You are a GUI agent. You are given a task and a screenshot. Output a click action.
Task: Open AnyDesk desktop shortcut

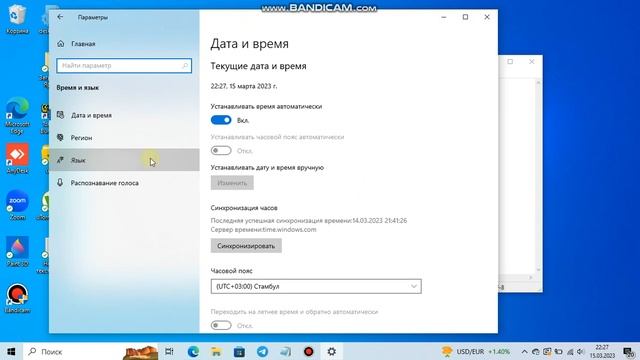pos(17,159)
